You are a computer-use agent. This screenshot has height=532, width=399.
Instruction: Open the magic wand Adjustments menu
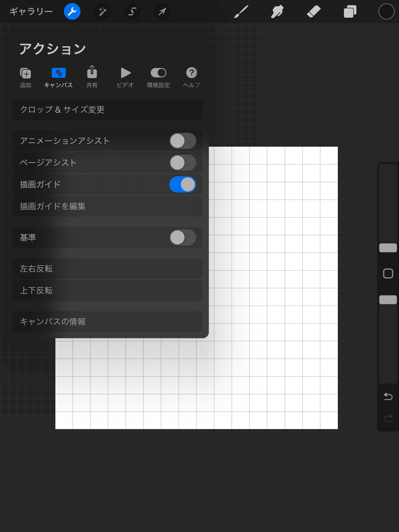pyautogui.click(x=102, y=12)
